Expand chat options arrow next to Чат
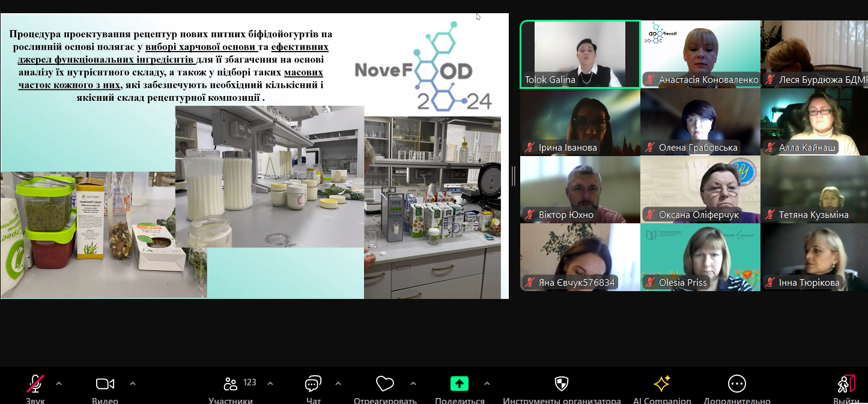The width and height of the screenshot is (868, 404). click(x=338, y=384)
